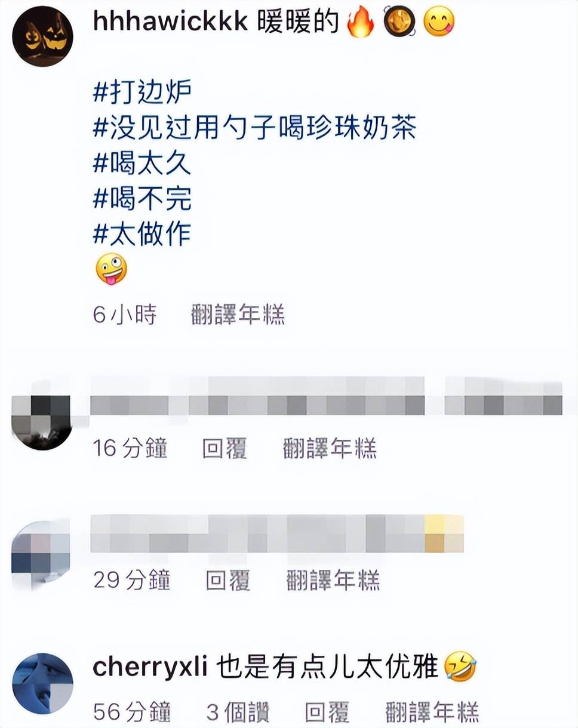The height and width of the screenshot is (728, 578).
Task: Open the #打边炉 hashtag
Action: tap(143, 92)
